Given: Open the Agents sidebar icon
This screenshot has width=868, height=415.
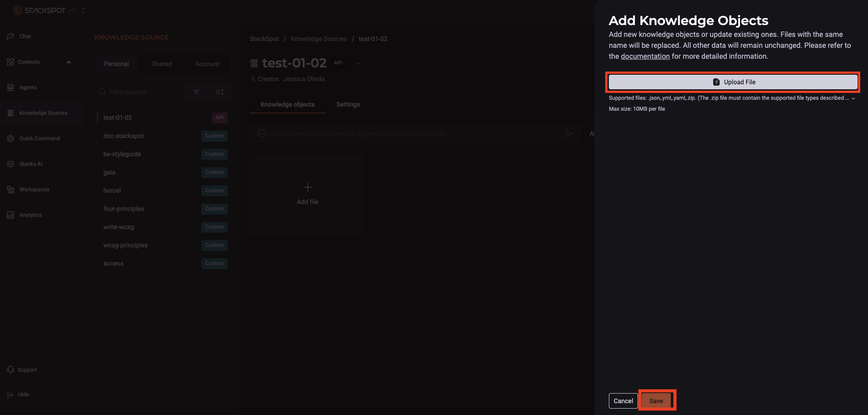Looking at the screenshot, I should [x=10, y=87].
